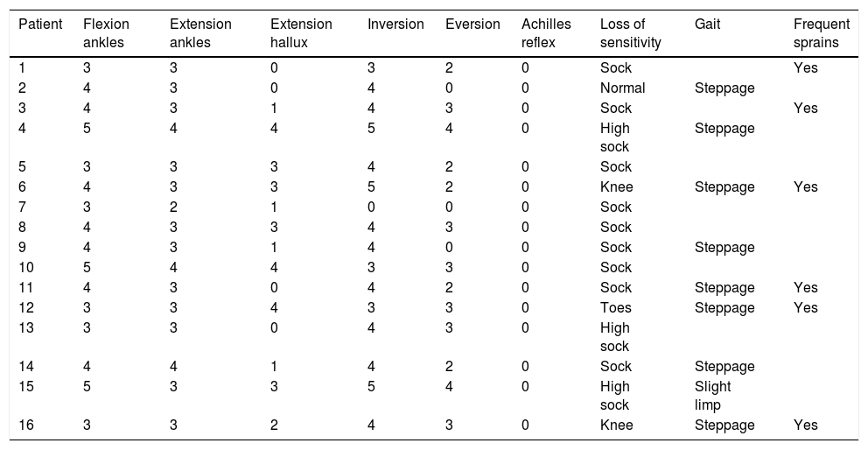
Task: Click the Gait column header
Action: (x=708, y=25)
